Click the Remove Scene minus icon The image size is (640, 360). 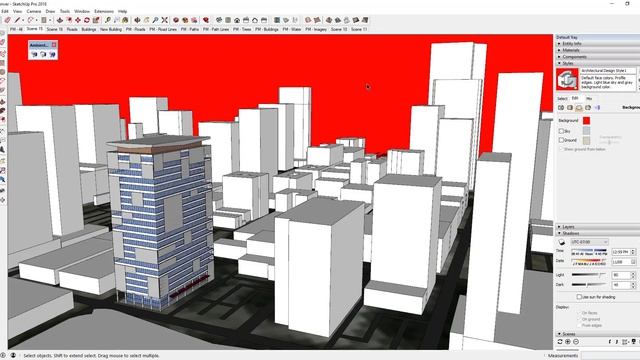click(x=576, y=342)
